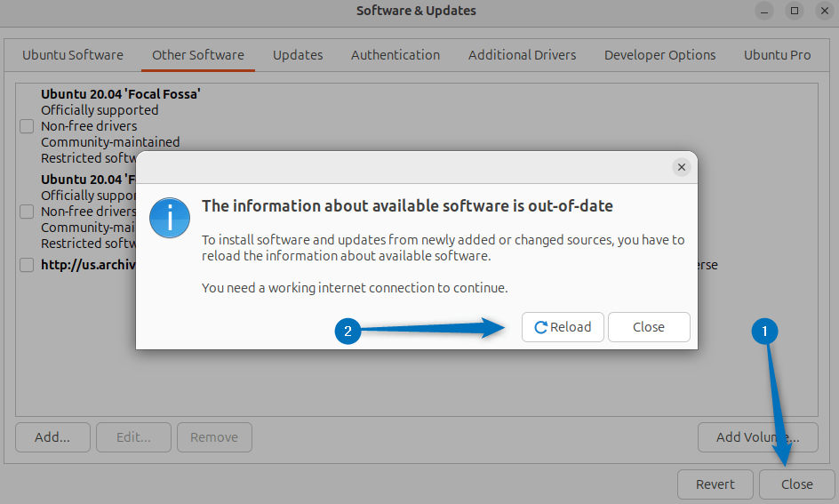Click the Add Volume... button
The image size is (839, 504).
757,437
